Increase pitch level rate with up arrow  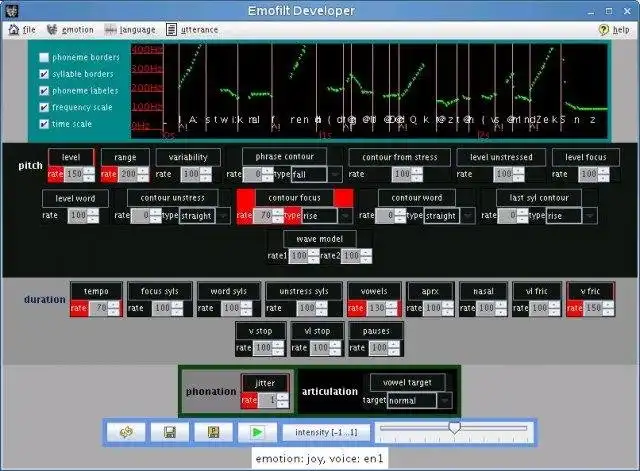pos(89,171)
